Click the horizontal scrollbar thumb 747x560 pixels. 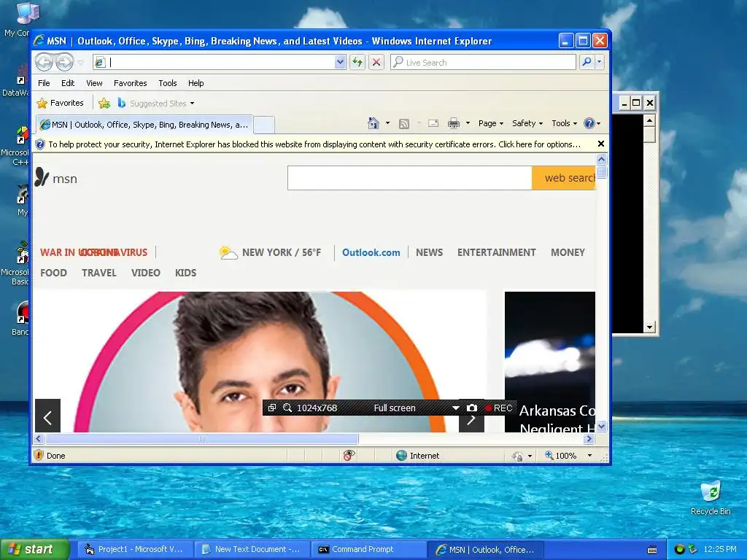(x=202, y=438)
